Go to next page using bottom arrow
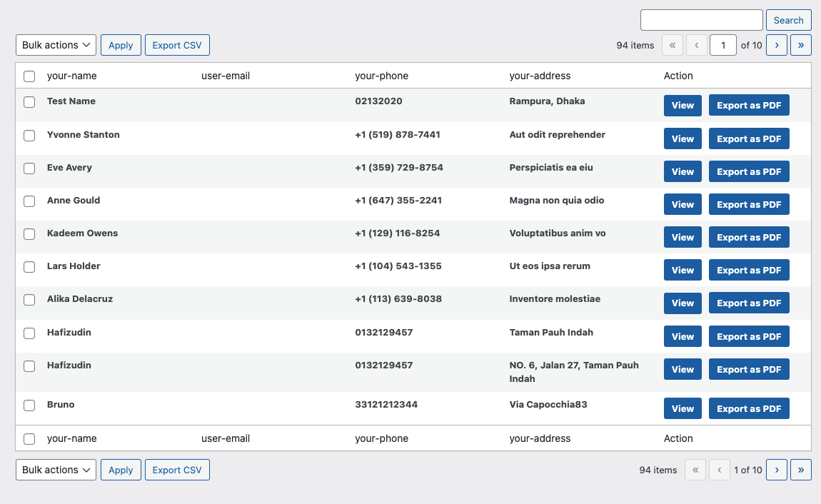This screenshot has width=821, height=504. 776,470
